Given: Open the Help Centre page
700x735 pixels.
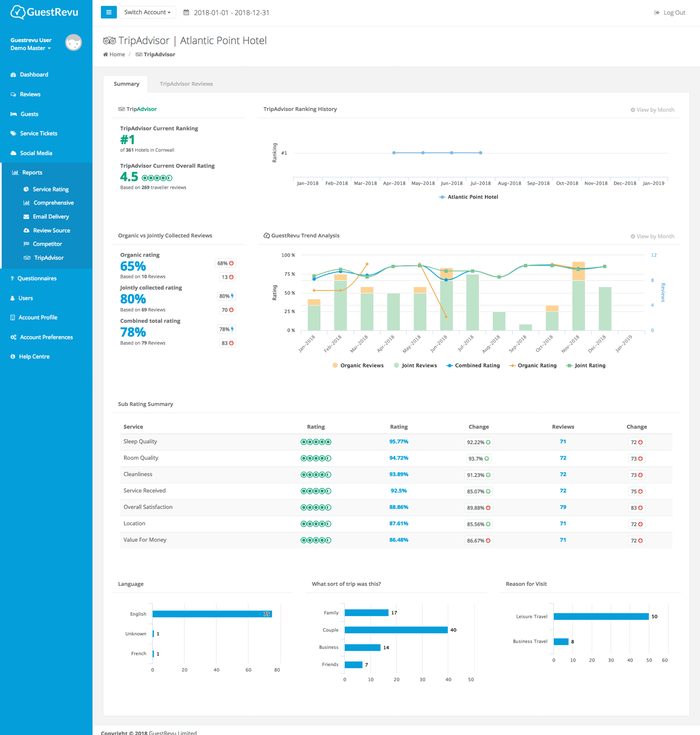Looking at the screenshot, I should pos(34,356).
